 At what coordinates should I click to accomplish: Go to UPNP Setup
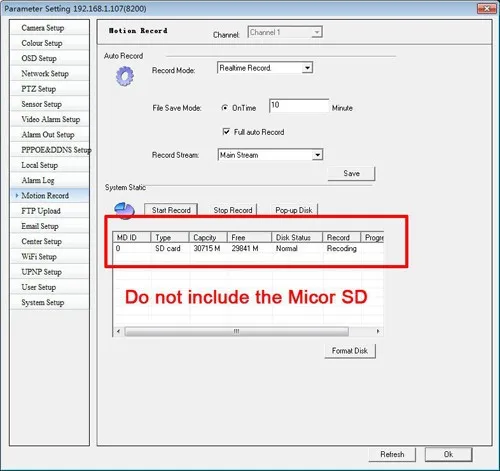tap(50, 272)
